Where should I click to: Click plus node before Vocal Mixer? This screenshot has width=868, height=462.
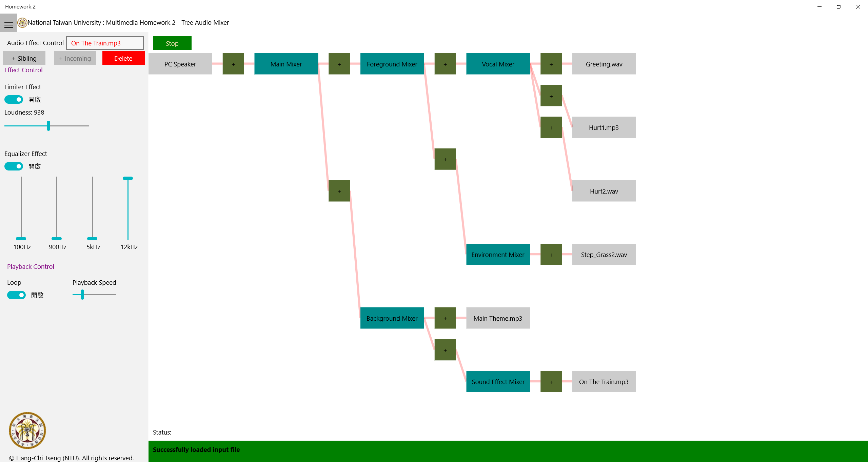coord(445,64)
